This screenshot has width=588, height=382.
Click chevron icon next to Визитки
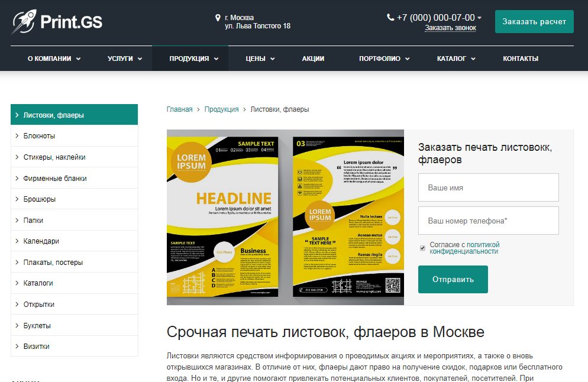pos(17,347)
